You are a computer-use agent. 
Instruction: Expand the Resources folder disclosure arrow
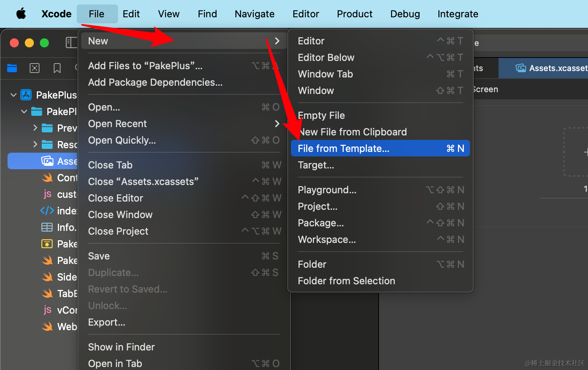[x=35, y=144]
